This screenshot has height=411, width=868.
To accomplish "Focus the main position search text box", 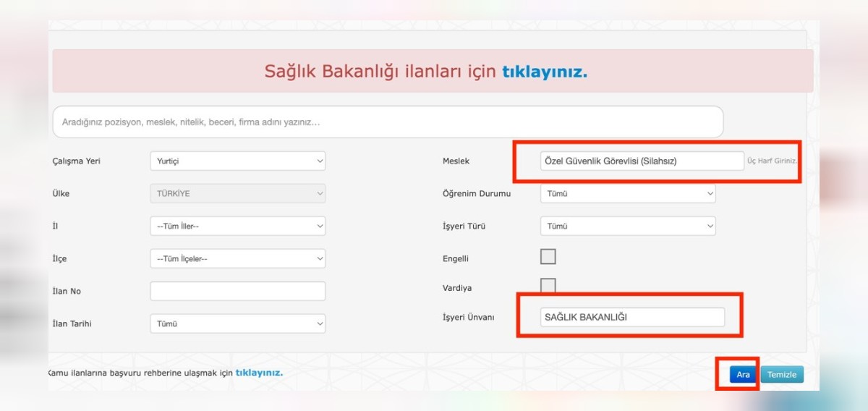I will pyautogui.click(x=388, y=122).
